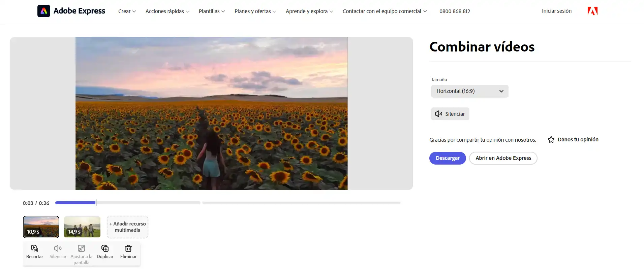Screen dimensions: 644x277
Task: Open the Plantillas dropdown menu
Action: [x=212, y=11]
